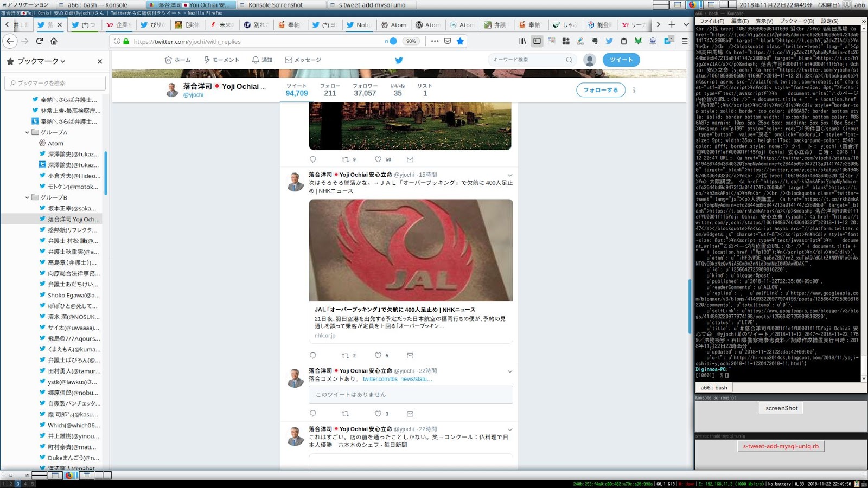Viewport: 868px width, 488px height.
Task: Close the bookmarks sidebar with X
Action: point(100,61)
